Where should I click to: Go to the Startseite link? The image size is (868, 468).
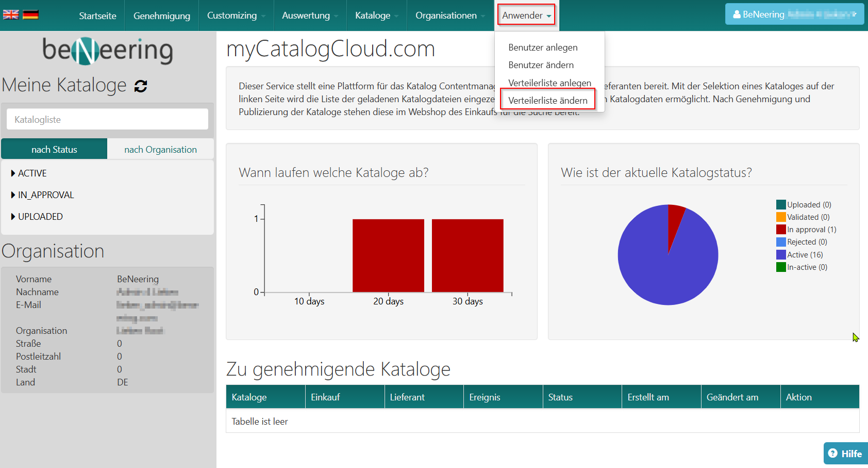tap(97, 15)
